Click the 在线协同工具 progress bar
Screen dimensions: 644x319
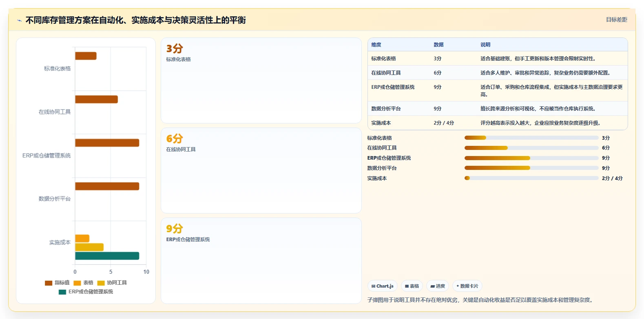(x=531, y=148)
